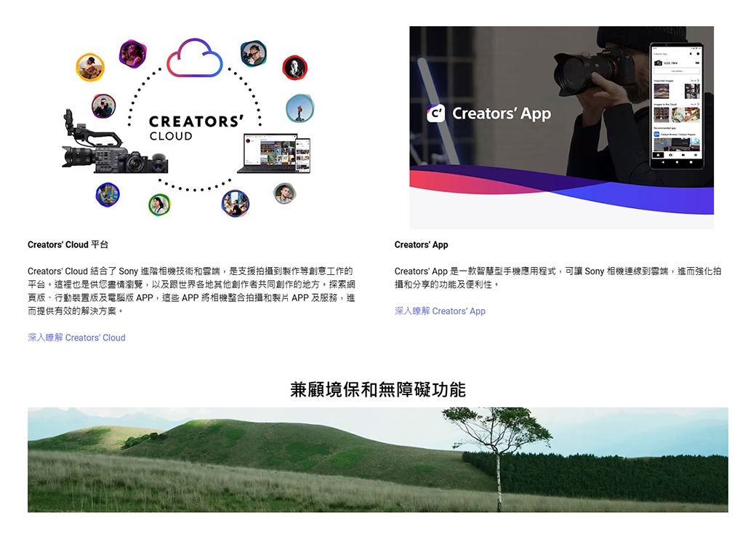Click the blue-ringed avatar at bottom left
The height and width of the screenshot is (550, 756).
point(108,194)
